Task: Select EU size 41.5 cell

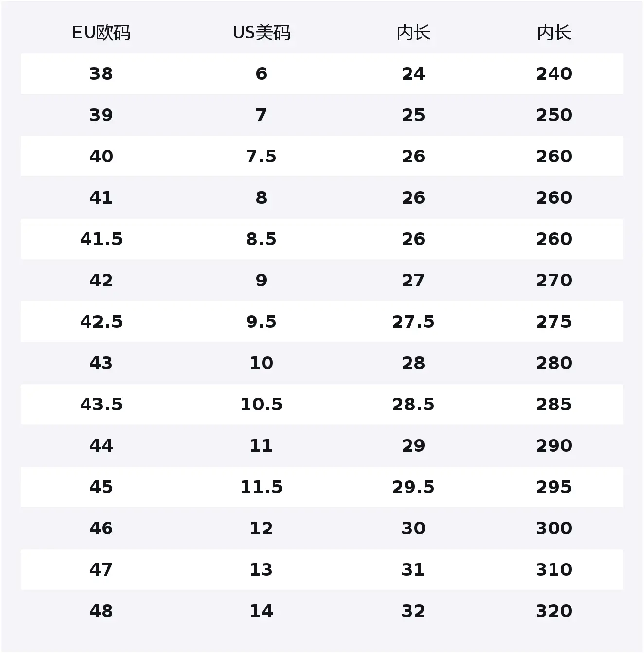Action: pyautogui.click(x=101, y=239)
